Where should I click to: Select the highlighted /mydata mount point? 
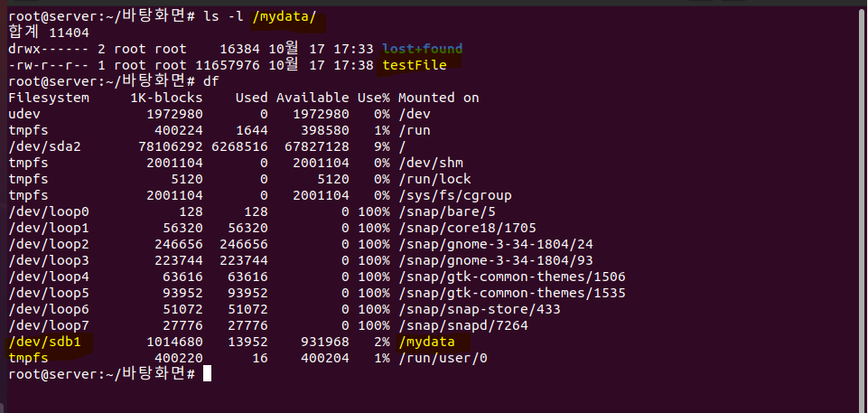[x=426, y=343]
